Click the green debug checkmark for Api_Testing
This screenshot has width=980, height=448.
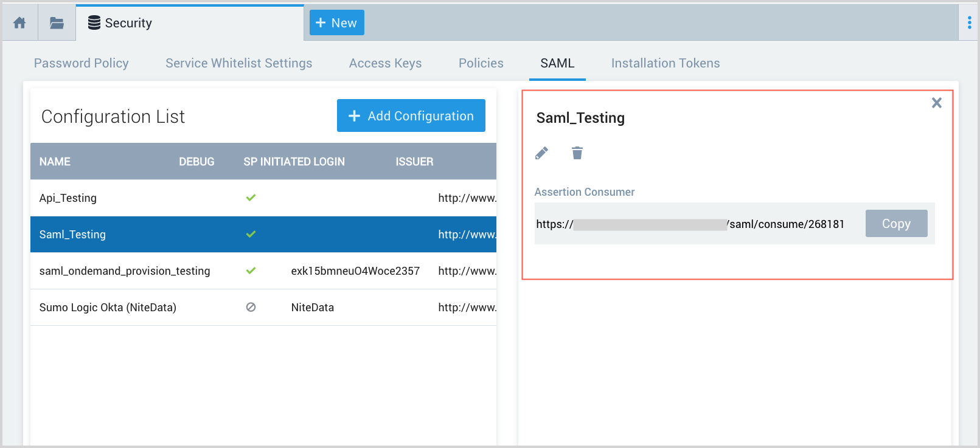coord(251,198)
